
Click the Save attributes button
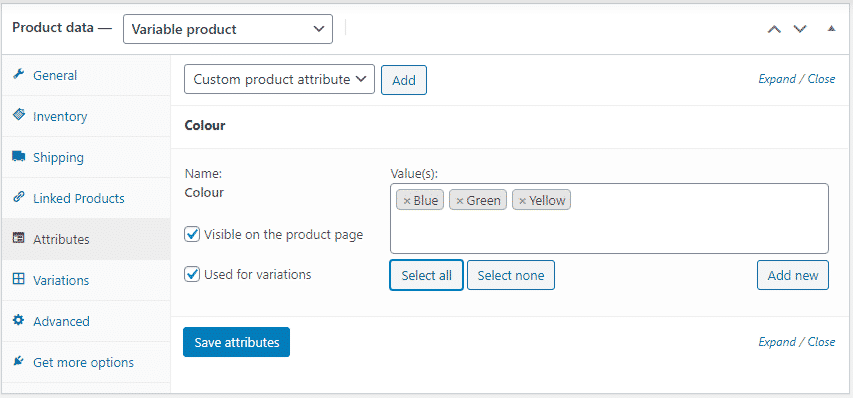click(237, 342)
